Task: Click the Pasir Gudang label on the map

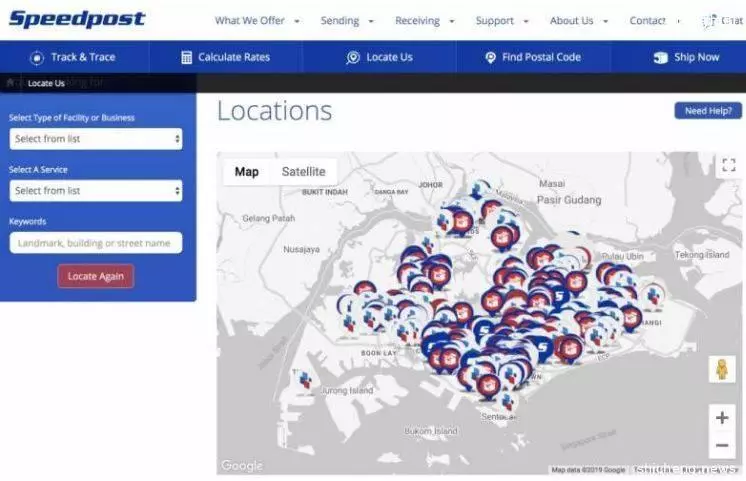Action: pyautogui.click(x=569, y=200)
